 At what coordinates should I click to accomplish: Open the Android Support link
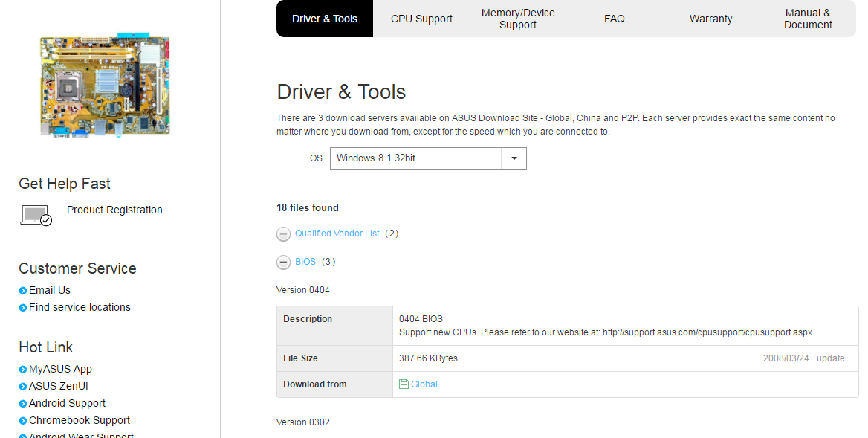(x=67, y=404)
